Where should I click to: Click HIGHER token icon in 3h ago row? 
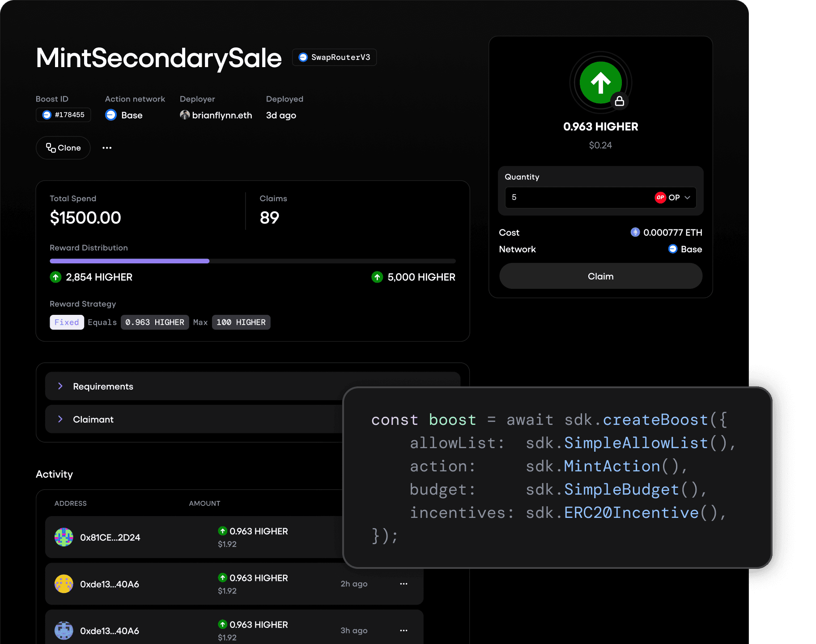pos(222,624)
